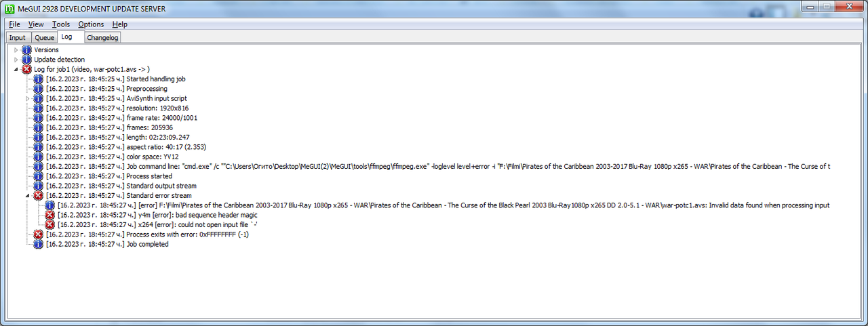Select the Update detection row text
The width and height of the screenshot is (868, 326).
click(x=60, y=60)
